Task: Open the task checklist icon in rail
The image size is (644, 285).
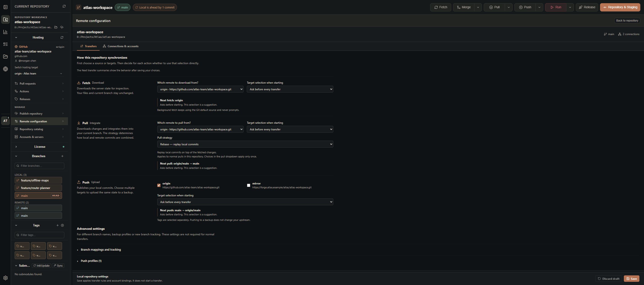Action: (x=5, y=44)
